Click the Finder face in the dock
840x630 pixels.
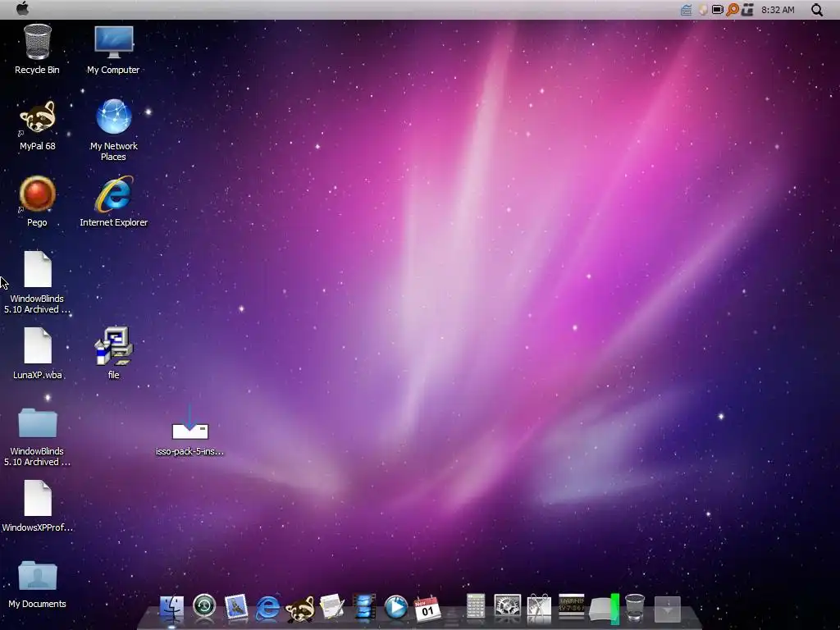171,608
